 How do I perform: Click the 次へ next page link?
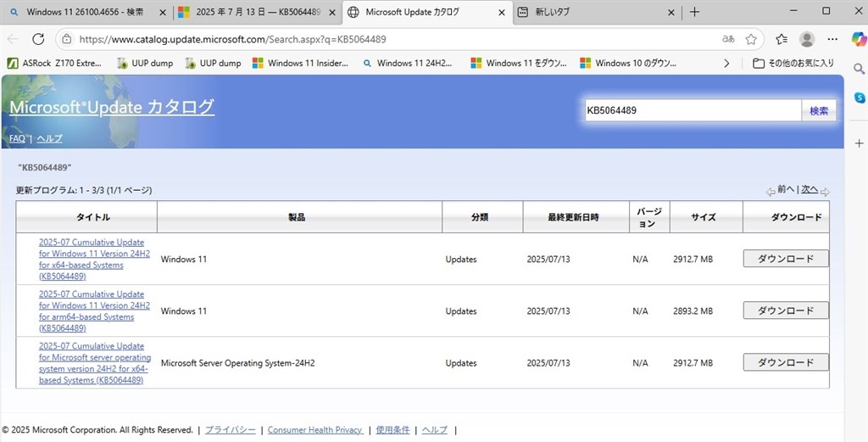pos(810,189)
